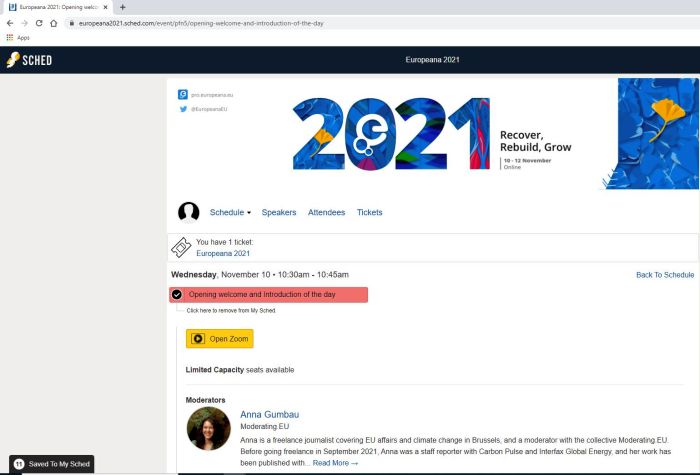Open the browser home page icon
The width and height of the screenshot is (700, 475).
pos(54,23)
